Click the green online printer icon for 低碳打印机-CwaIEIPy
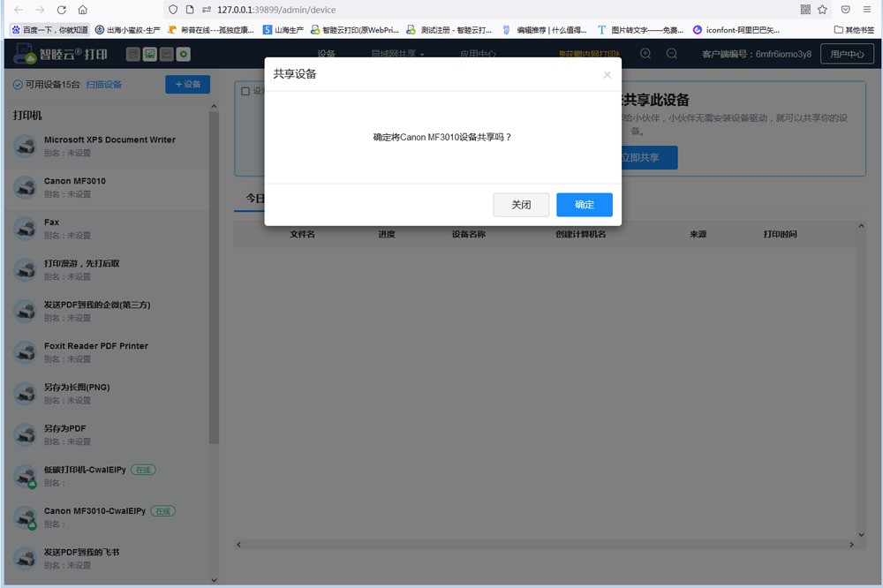Screen dimensions: 883x588 (x=25, y=475)
